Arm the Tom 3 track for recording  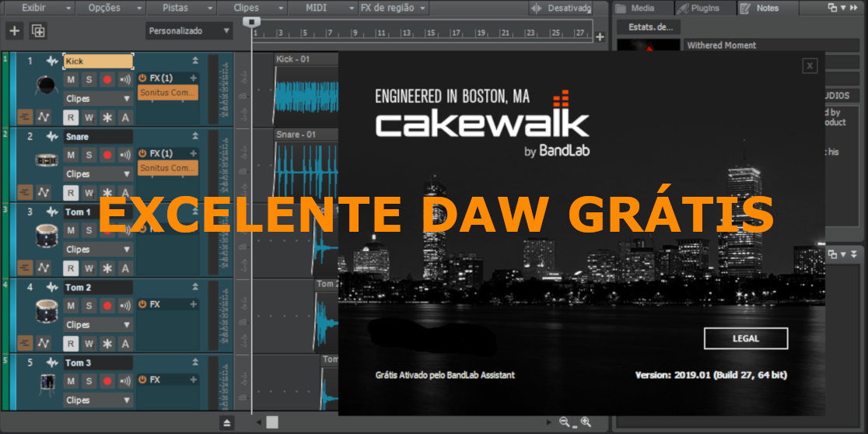(107, 380)
